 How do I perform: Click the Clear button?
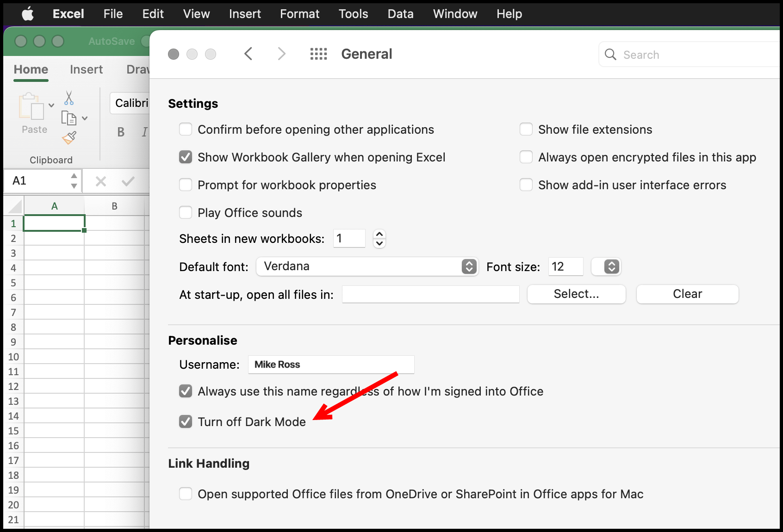[x=687, y=294]
